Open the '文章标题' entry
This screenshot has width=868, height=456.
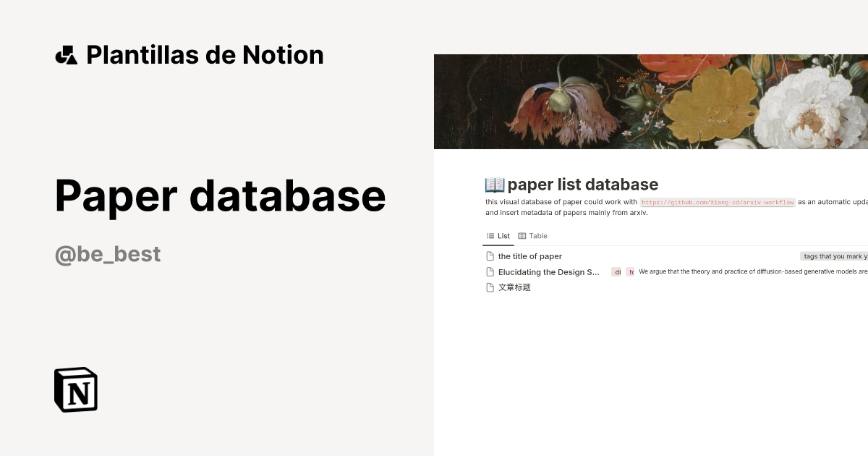pyautogui.click(x=514, y=287)
